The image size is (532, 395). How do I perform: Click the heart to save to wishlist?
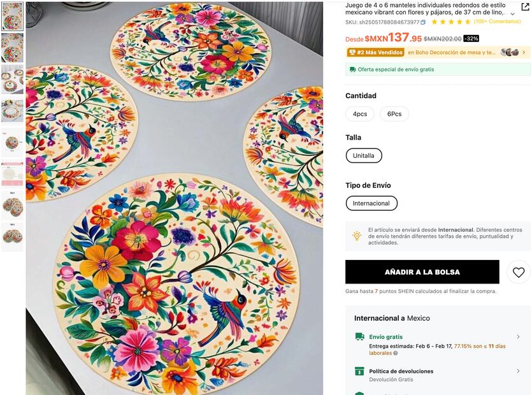click(x=517, y=271)
